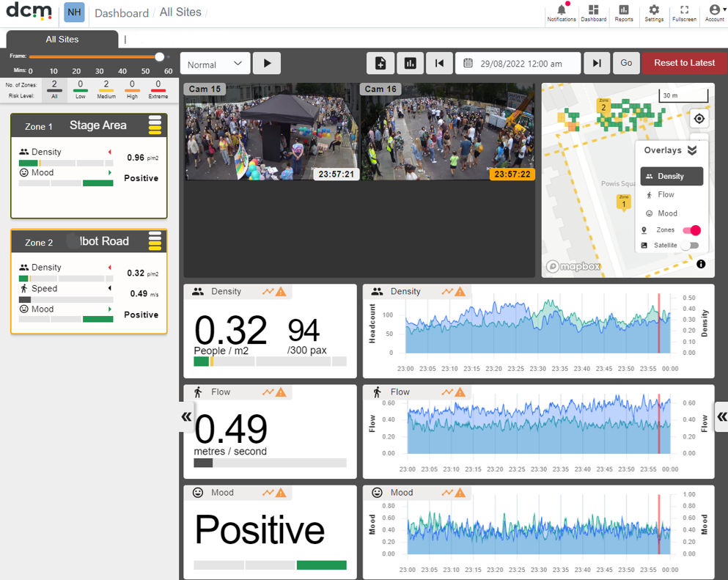Image resolution: width=728 pixels, height=580 pixels.
Task: Click the bar chart toolbar icon
Action: 410,63
